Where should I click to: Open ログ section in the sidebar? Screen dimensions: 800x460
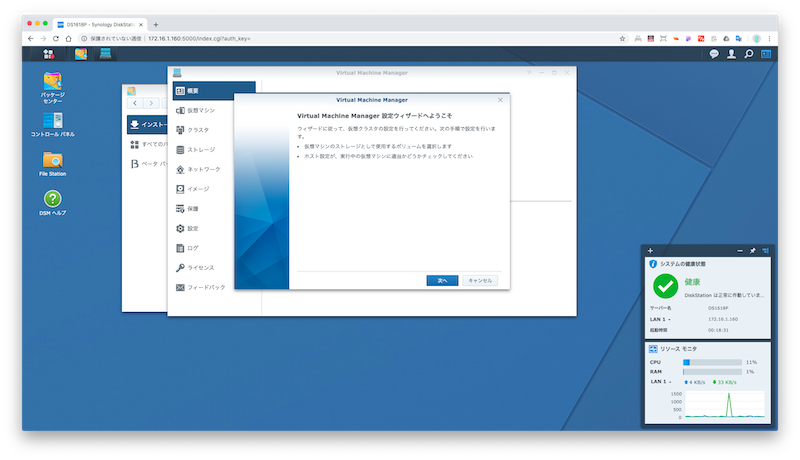click(x=214, y=248)
